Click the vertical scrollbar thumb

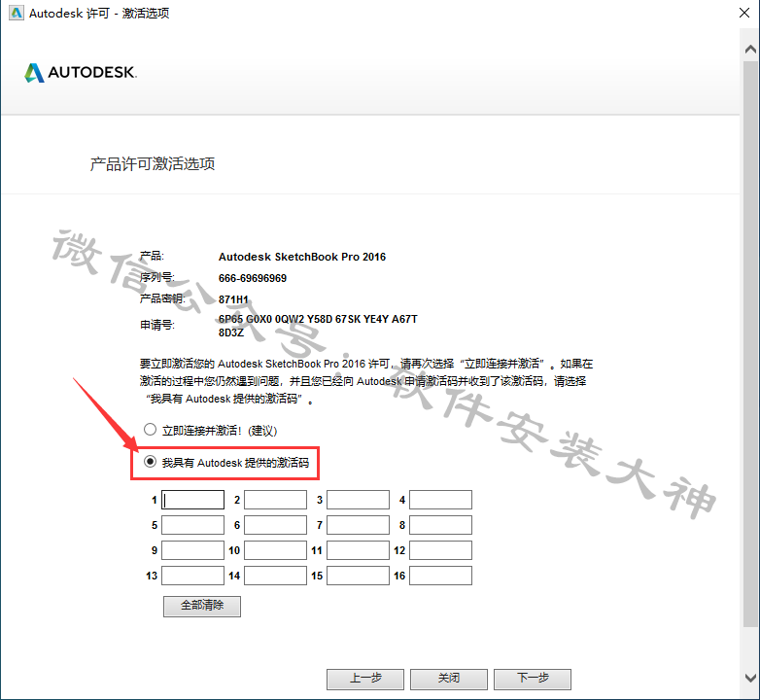pos(750,344)
